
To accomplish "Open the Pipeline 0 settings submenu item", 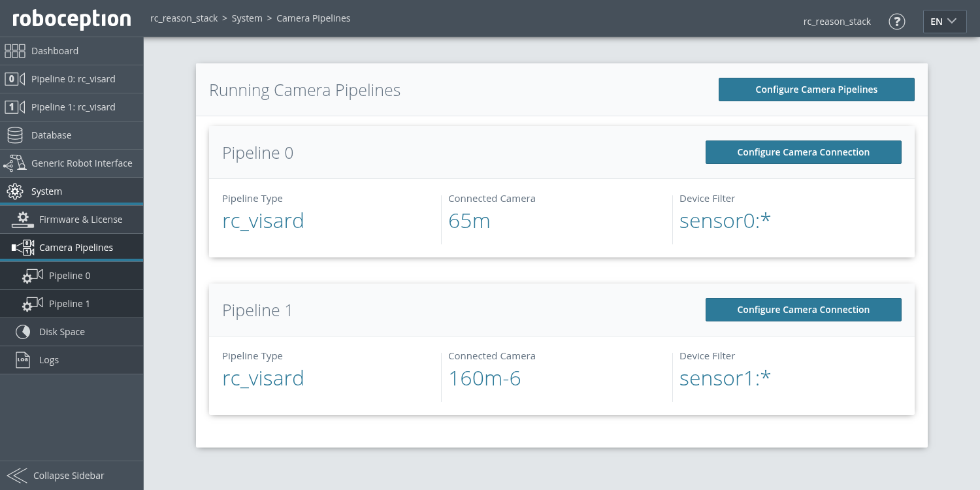I will [x=69, y=276].
